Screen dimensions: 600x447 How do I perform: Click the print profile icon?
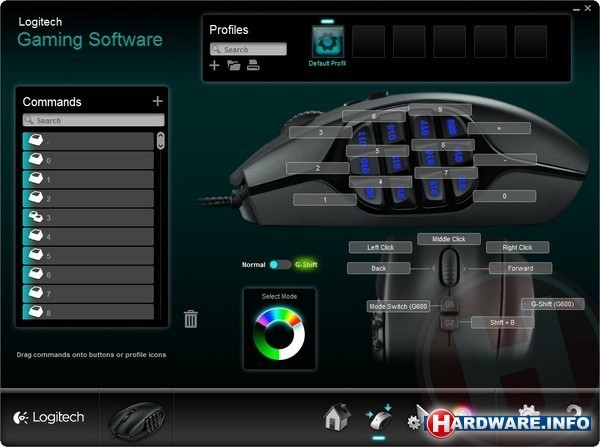(253, 65)
